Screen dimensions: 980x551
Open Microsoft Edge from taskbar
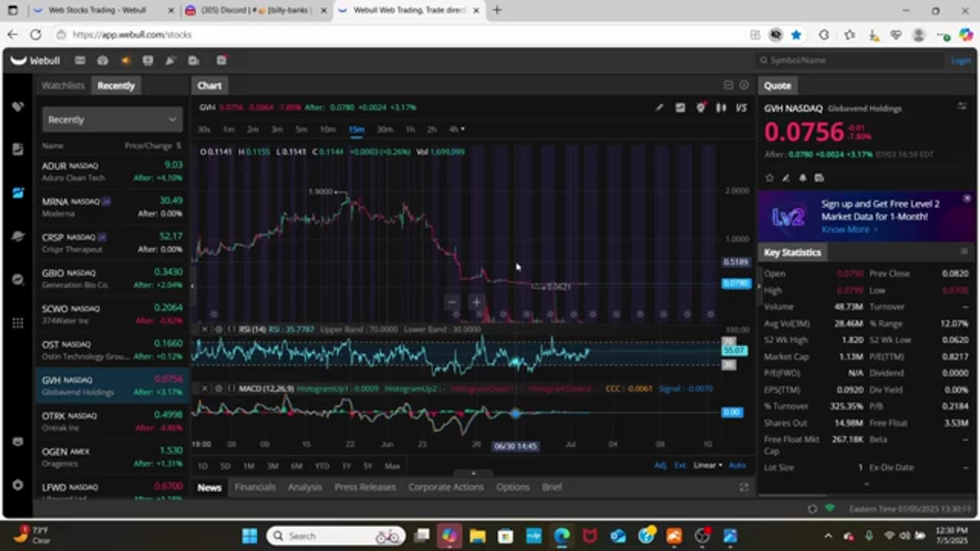[x=561, y=536]
